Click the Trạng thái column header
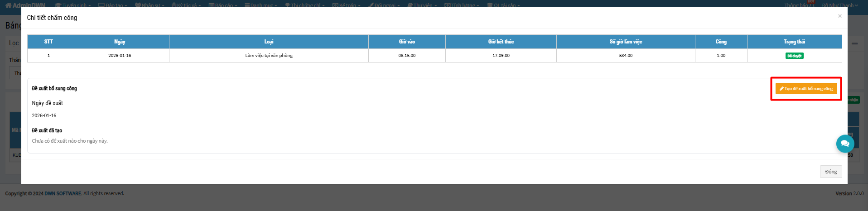868x211 pixels. [794, 42]
